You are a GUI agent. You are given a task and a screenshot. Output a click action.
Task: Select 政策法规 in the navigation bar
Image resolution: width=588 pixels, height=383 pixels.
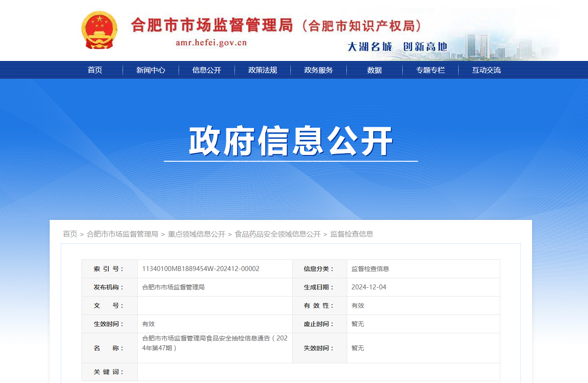click(263, 70)
